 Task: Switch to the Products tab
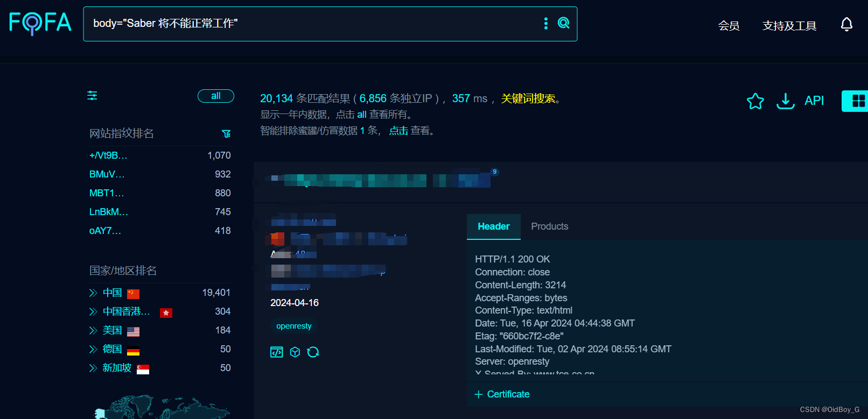tap(550, 226)
